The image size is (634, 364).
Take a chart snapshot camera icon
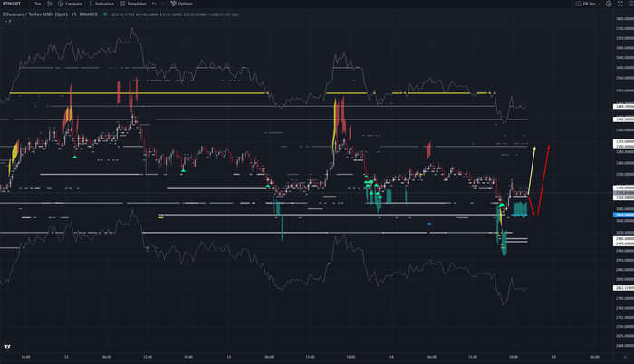[x=631, y=4]
